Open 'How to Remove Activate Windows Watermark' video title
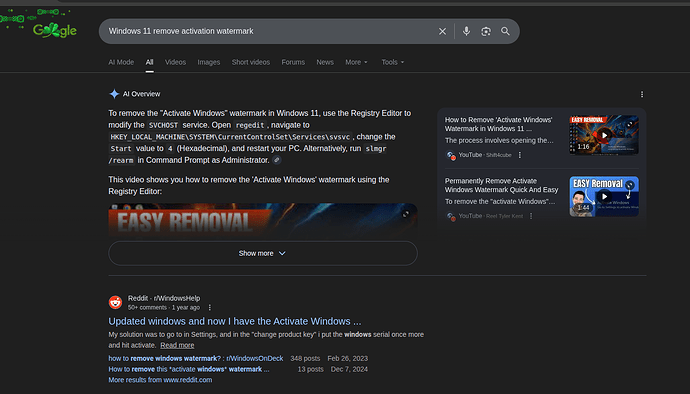The image size is (690, 394). click(498, 124)
